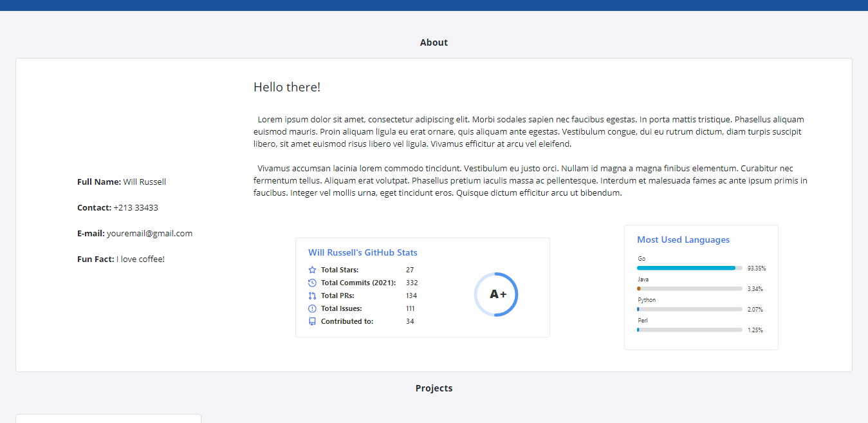Image resolution: width=868 pixels, height=423 pixels.
Task: Click the youremail@gmail.com email address
Action: tap(151, 233)
